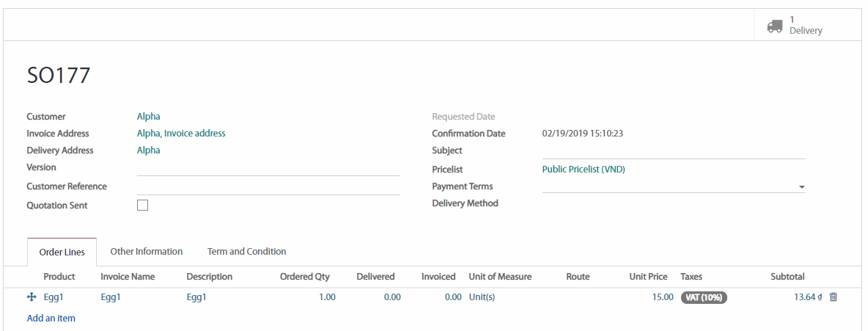This screenshot has height=331, width=868.
Task: Click the Delivery truck icon
Action: tap(774, 26)
